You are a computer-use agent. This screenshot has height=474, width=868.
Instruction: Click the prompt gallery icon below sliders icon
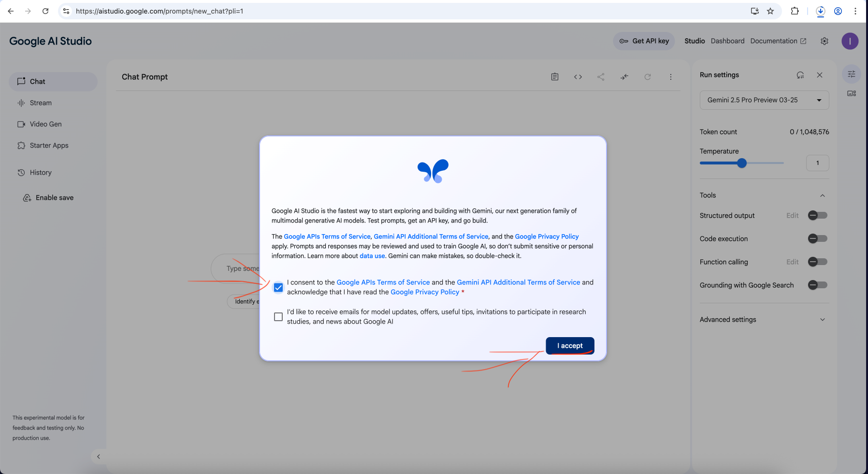[x=852, y=93]
